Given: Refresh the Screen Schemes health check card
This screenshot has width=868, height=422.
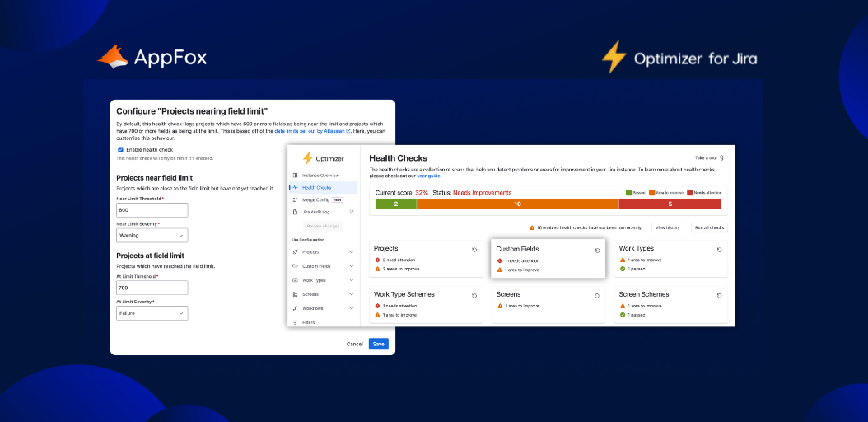Looking at the screenshot, I should tap(719, 295).
